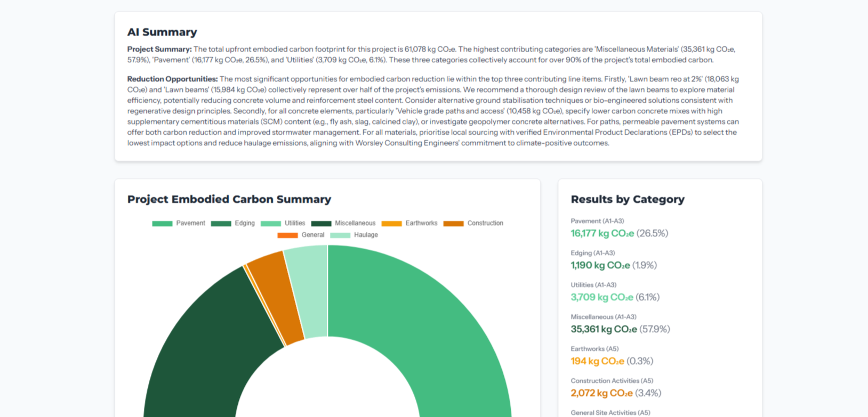
Task: Click the Project Embodied Carbon Summary heading
Action: tap(229, 199)
